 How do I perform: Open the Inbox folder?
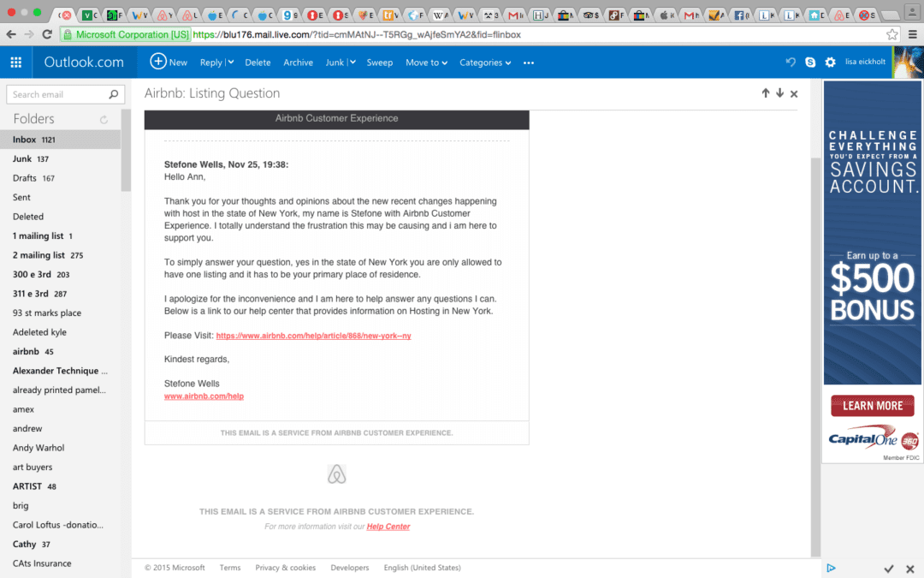[x=60, y=140]
